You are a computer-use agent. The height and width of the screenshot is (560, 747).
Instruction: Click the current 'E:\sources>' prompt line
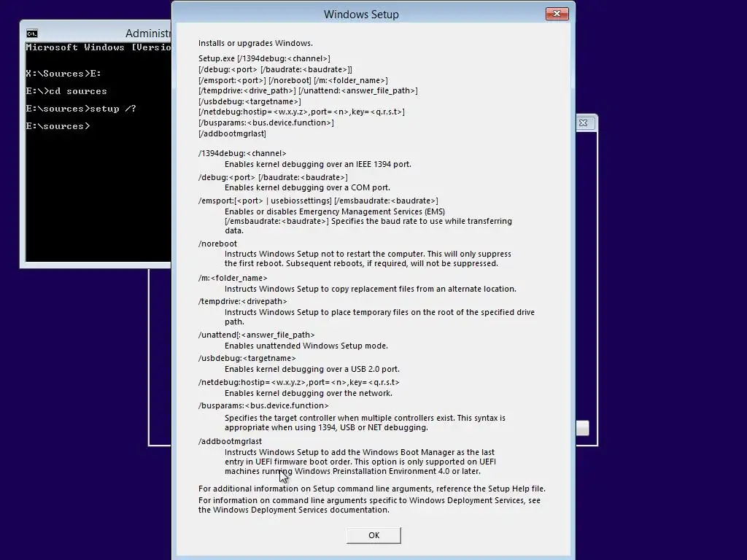tap(58, 126)
